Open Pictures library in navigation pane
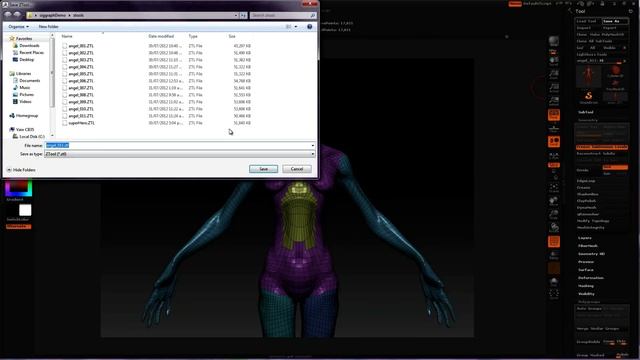This screenshot has height=360, width=640. (27, 94)
